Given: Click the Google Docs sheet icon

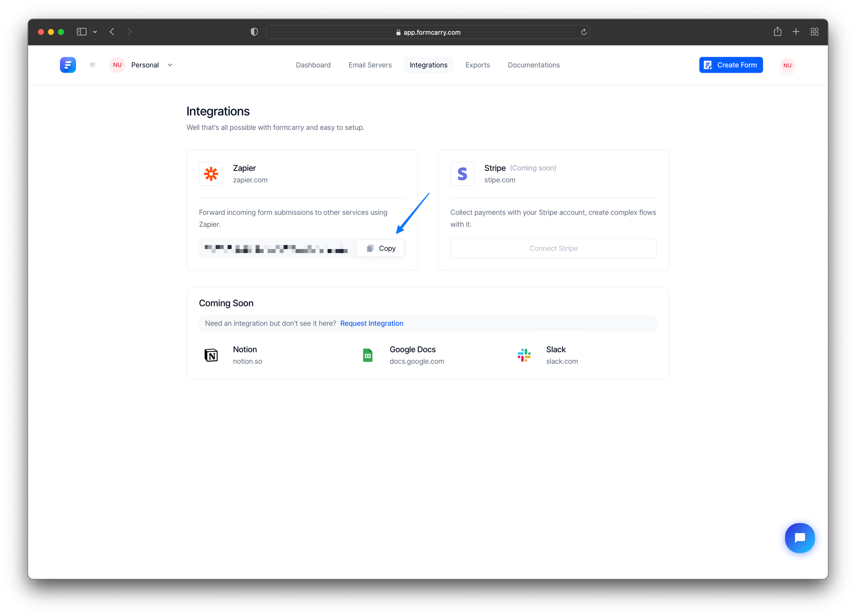Looking at the screenshot, I should [368, 355].
